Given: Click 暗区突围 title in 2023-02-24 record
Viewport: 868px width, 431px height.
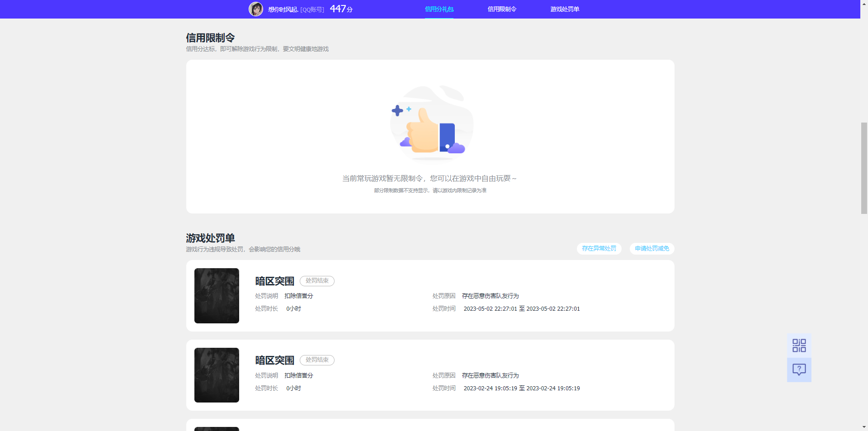Looking at the screenshot, I should [274, 360].
